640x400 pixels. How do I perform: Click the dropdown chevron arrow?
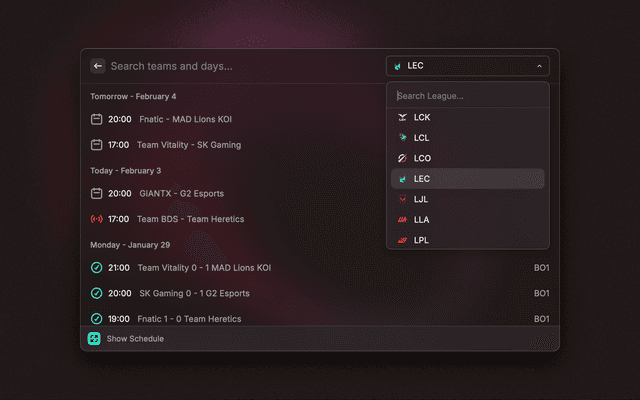tap(539, 66)
